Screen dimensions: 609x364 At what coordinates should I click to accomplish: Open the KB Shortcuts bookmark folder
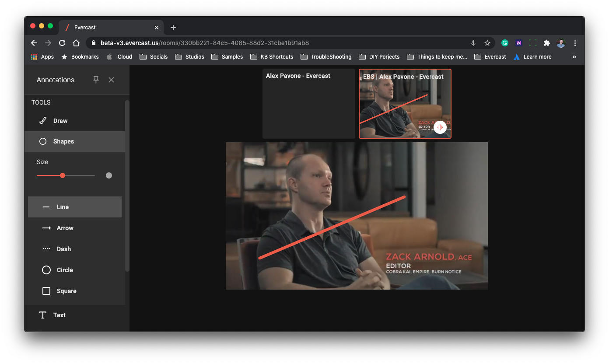click(272, 56)
